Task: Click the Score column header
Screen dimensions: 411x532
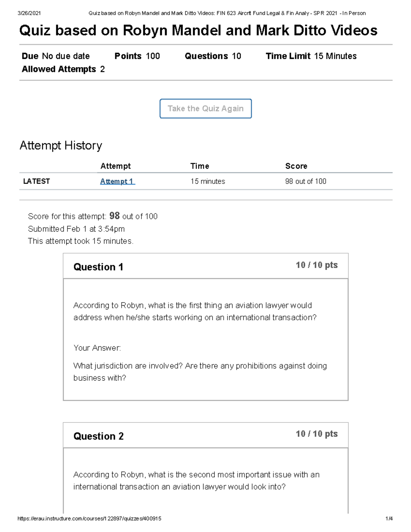Action: pos(296,166)
